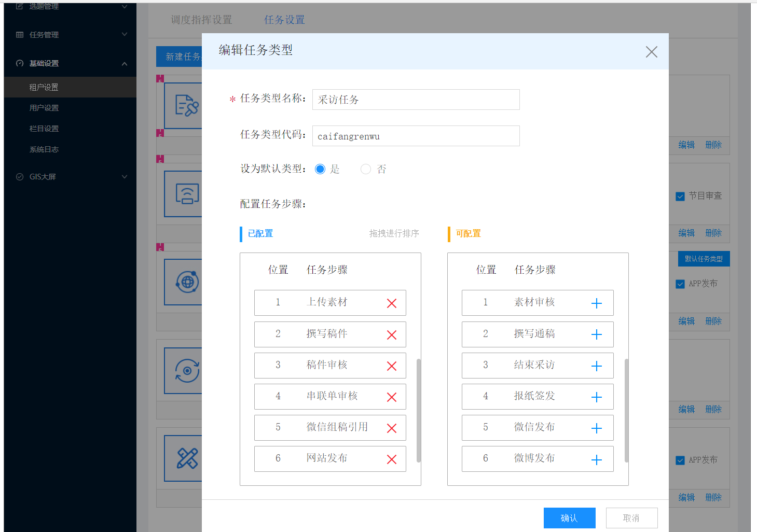Delete 网站发布 step using red X

[x=392, y=459]
